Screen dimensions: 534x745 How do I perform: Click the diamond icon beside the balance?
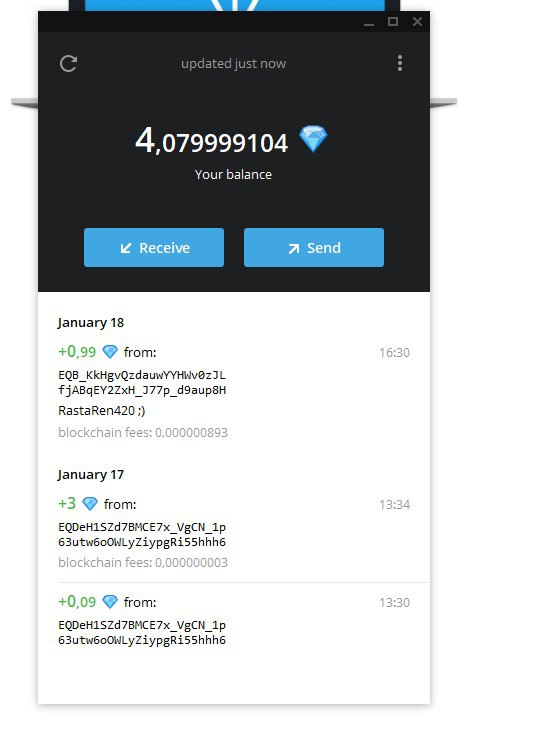[313, 139]
